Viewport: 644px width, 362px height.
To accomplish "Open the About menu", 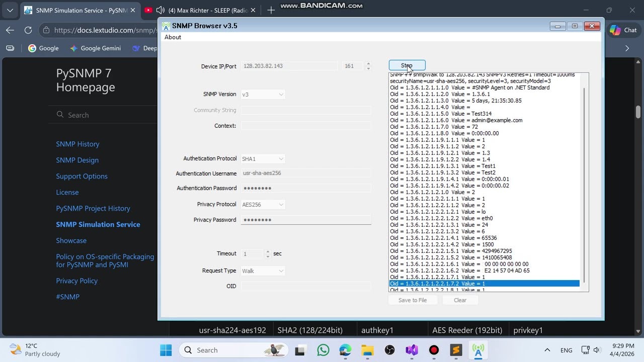I will 173,37.
